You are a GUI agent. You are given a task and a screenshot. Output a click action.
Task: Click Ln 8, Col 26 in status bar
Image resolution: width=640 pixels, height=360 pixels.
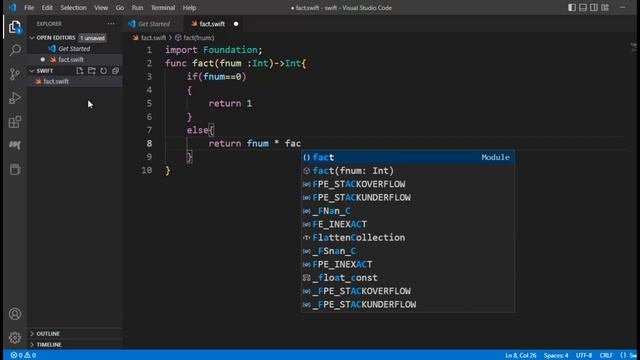pyautogui.click(x=520, y=355)
